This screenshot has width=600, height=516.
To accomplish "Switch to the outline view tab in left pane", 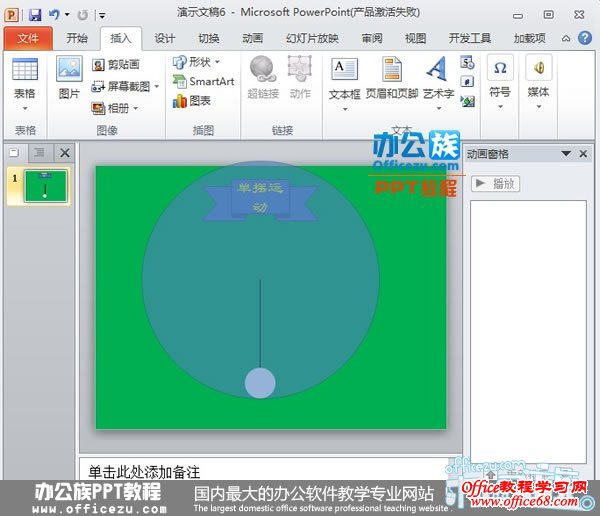I will pyautogui.click(x=39, y=152).
